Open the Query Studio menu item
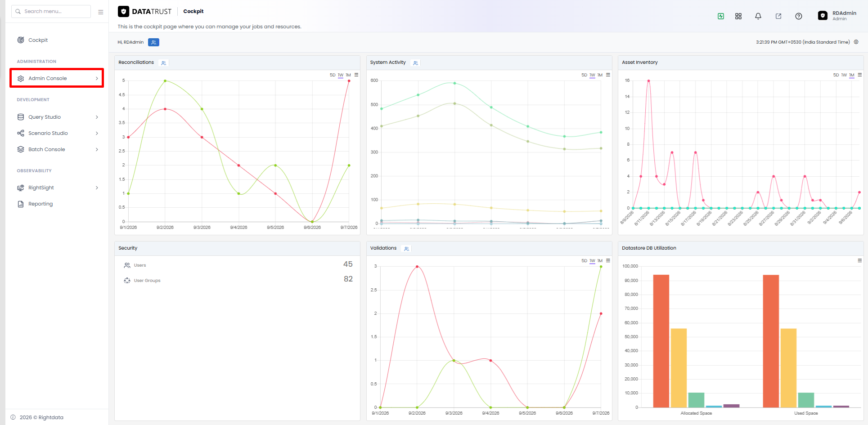 tap(57, 117)
